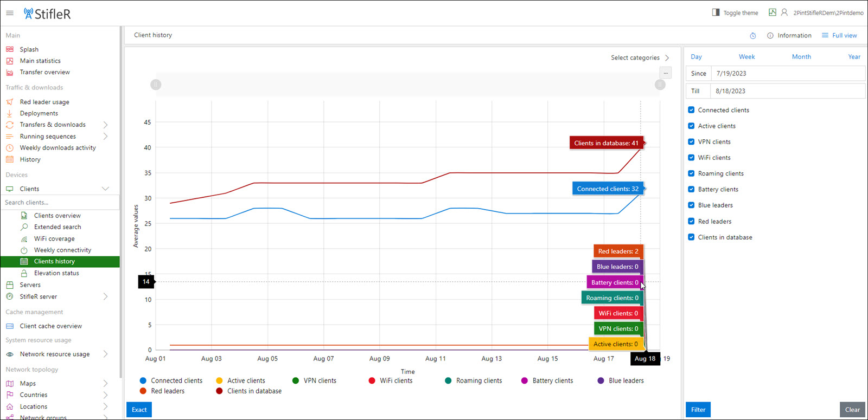Viewport: 868px width, 420px height.
Task: Open the Information panel icon
Action: (x=770, y=36)
